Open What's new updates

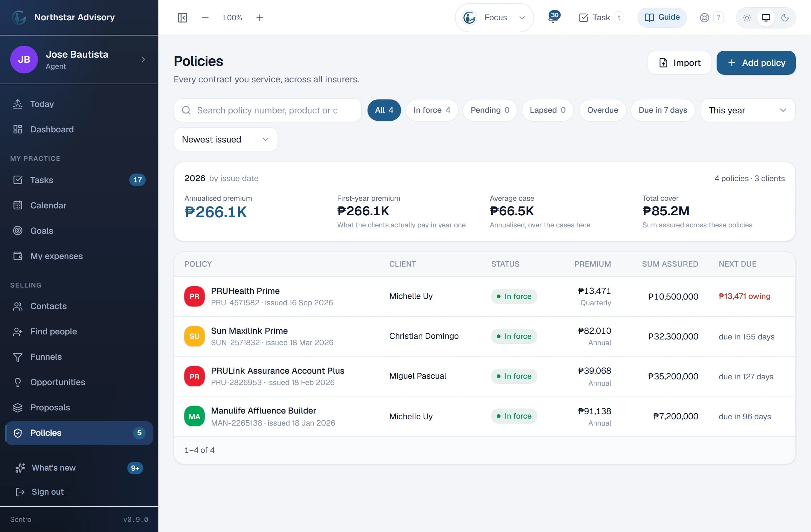[x=79, y=468]
